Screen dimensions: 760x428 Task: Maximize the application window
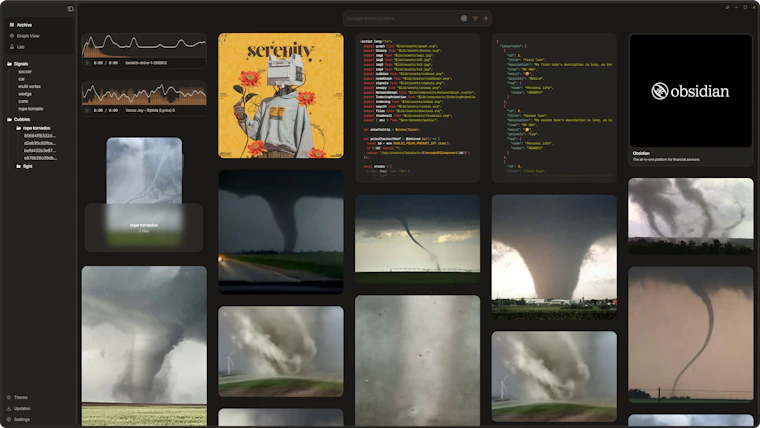click(745, 7)
